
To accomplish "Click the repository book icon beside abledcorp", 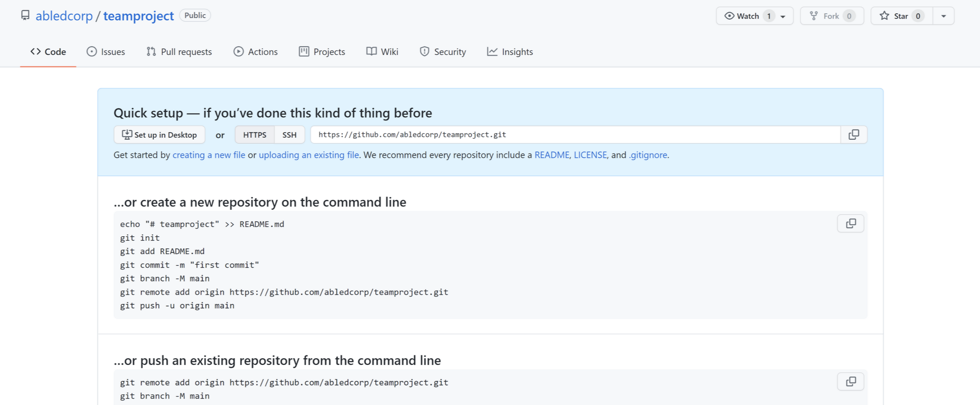I will (x=25, y=16).
